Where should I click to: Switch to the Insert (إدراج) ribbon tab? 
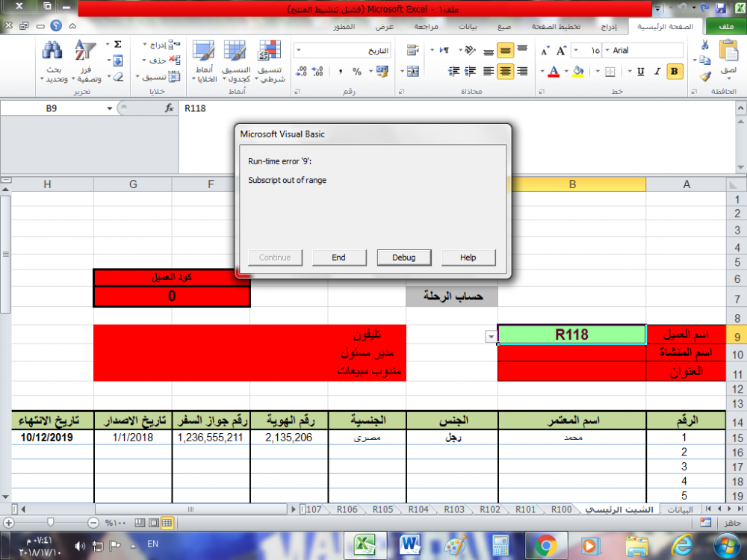click(608, 27)
